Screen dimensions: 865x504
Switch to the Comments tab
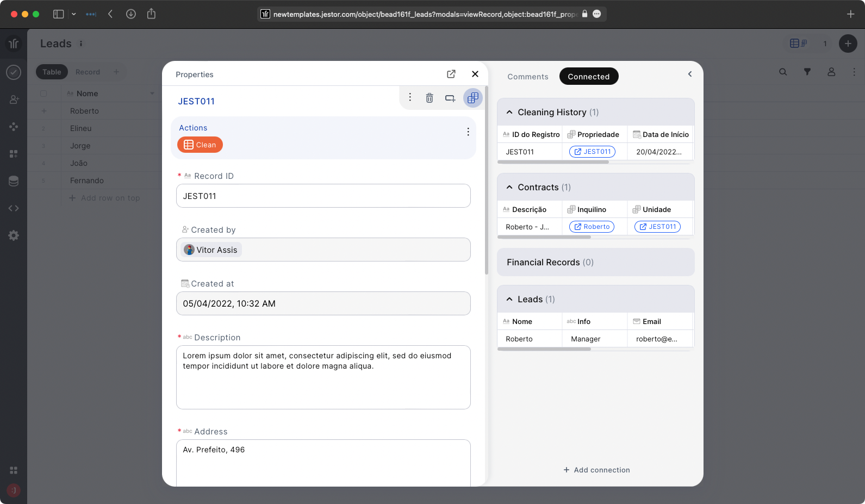[527, 77]
